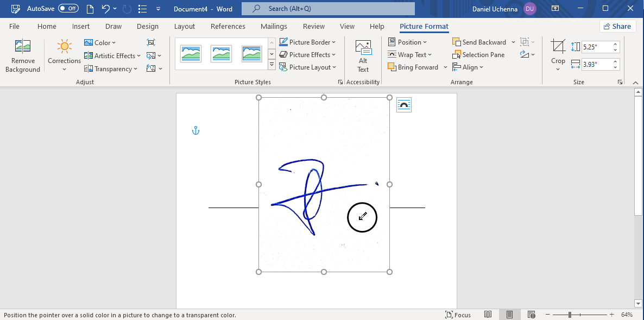Open the Picture Styles gallery with More arrow
Image resolution: width=644 pixels, height=320 pixels.
pyautogui.click(x=272, y=64)
